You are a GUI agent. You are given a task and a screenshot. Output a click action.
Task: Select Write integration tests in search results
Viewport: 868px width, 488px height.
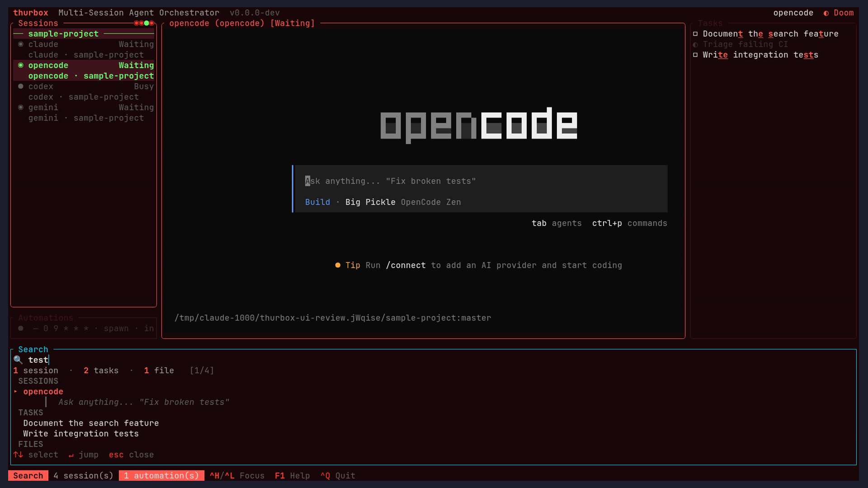click(81, 434)
